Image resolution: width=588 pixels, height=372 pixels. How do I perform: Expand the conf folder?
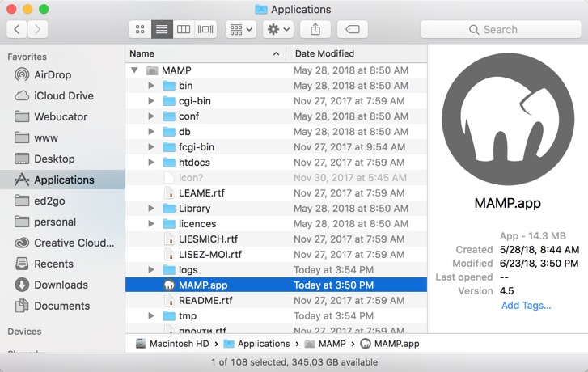(151, 116)
